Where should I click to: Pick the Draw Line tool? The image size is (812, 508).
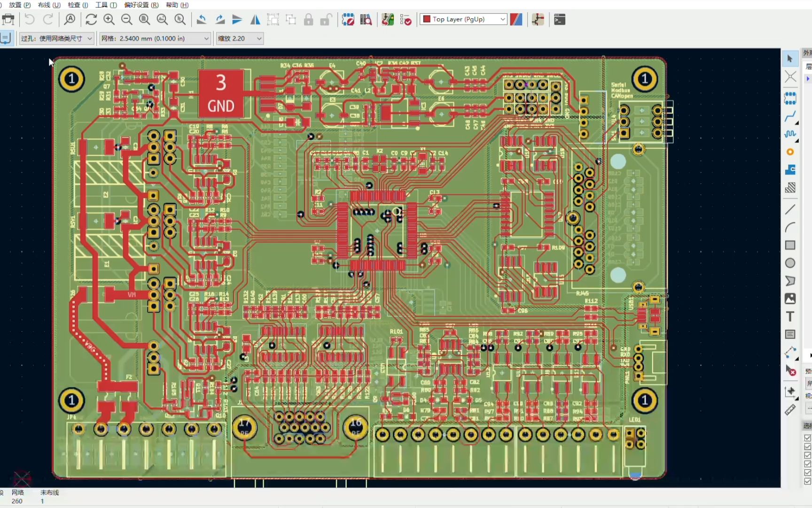[x=790, y=209]
